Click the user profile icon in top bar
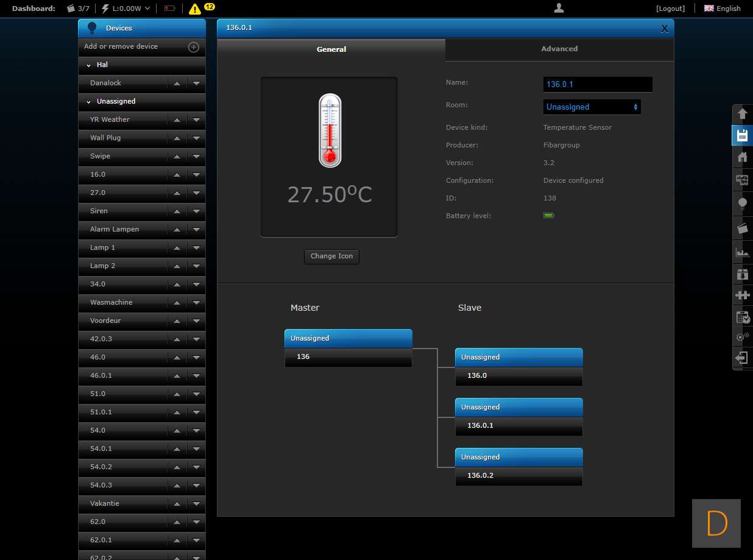 559,8
